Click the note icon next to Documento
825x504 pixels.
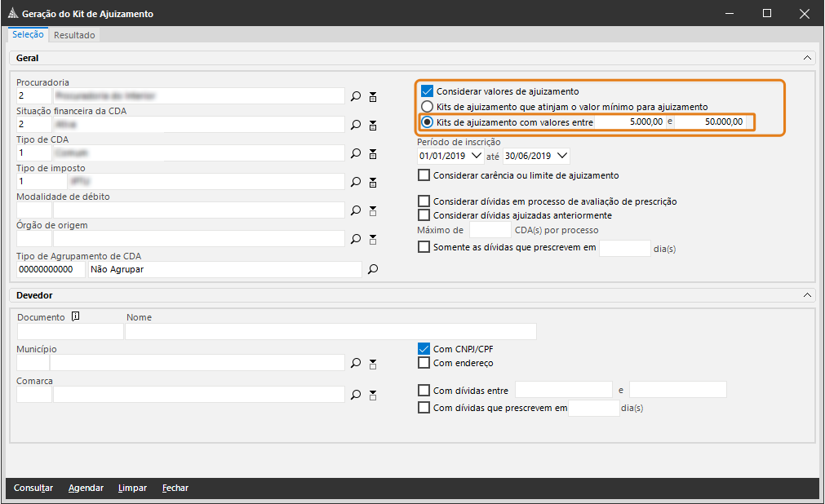75,316
